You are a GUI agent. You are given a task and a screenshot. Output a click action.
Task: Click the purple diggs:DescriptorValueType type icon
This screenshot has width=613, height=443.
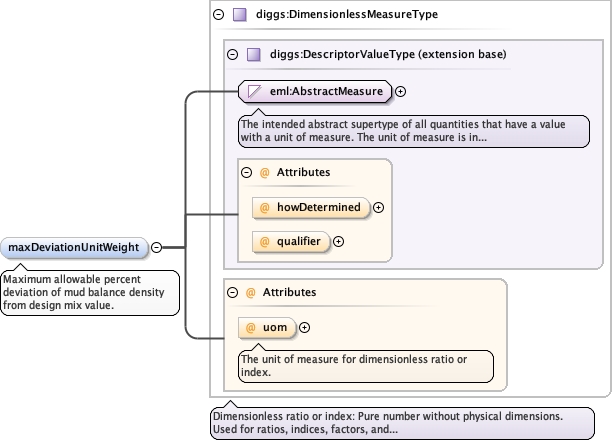pyautogui.click(x=253, y=54)
